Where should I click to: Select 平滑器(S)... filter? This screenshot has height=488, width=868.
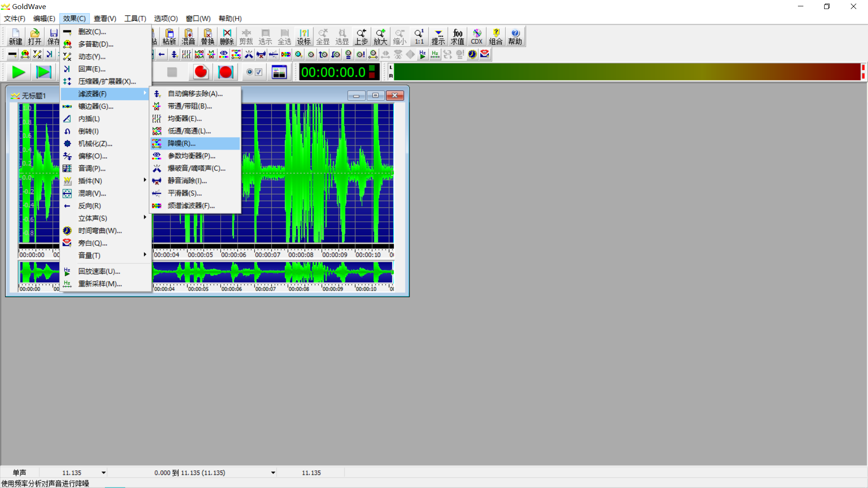click(x=195, y=193)
